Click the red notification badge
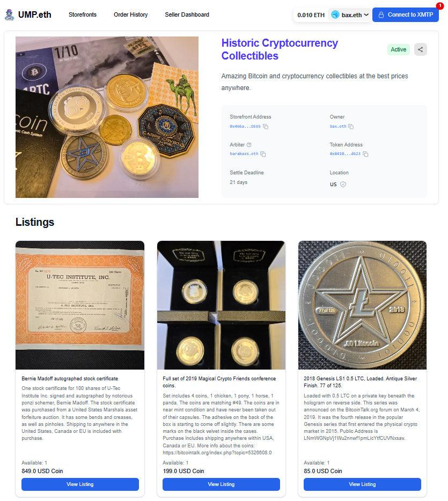This screenshot has height=501, width=448. click(x=440, y=6)
